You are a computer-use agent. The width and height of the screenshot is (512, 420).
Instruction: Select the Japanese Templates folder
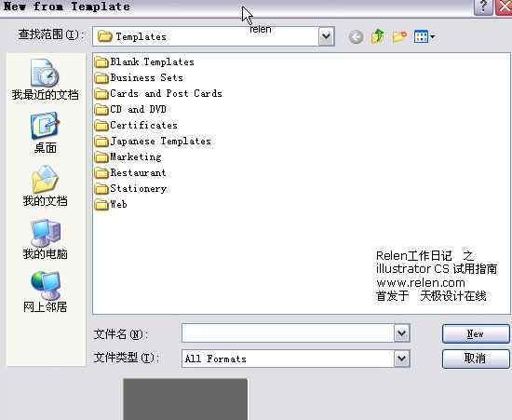click(153, 142)
